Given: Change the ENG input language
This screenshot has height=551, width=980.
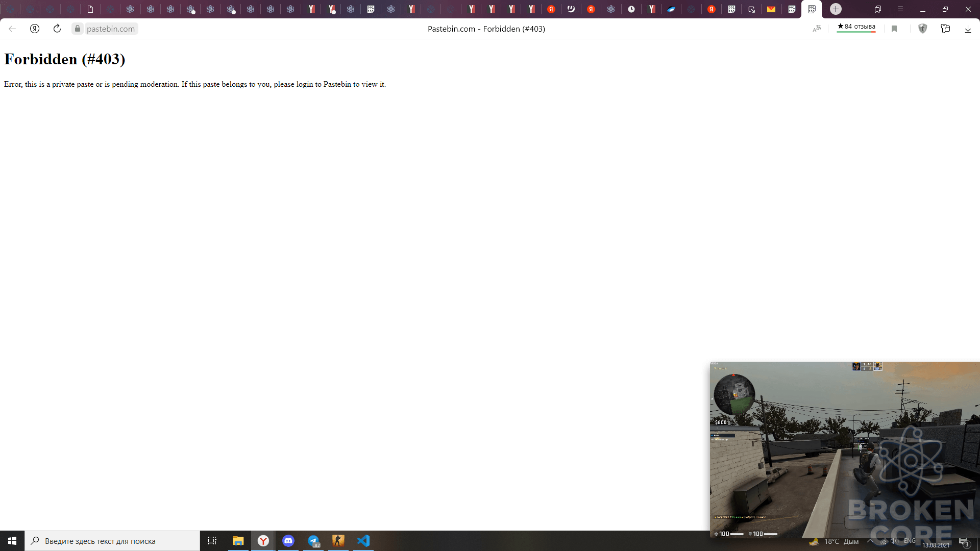Looking at the screenshot, I should 910,541.
